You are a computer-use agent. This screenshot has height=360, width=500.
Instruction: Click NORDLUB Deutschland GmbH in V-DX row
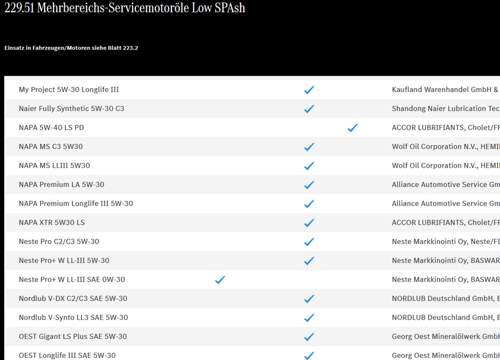446,298
